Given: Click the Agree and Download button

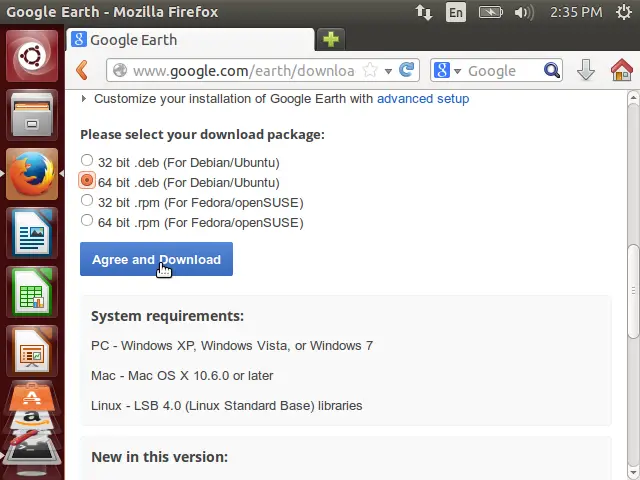Looking at the screenshot, I should click(156, 259).
